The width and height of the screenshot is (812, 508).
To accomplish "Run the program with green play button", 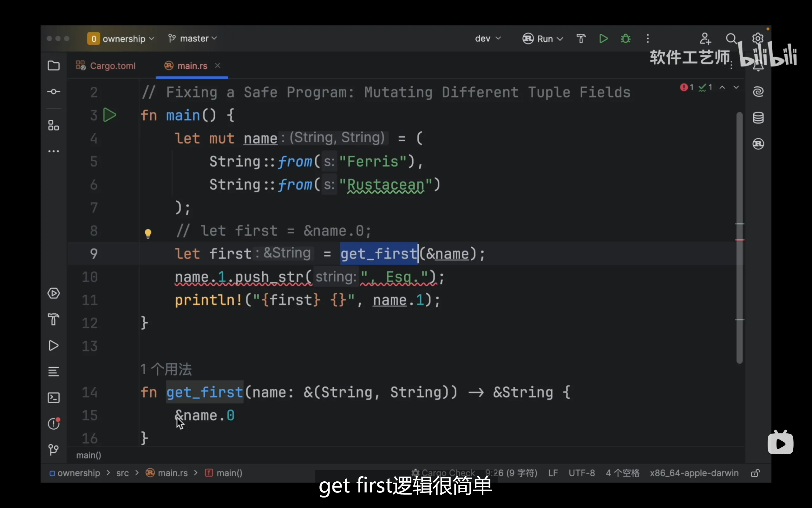I will (604, 39).
